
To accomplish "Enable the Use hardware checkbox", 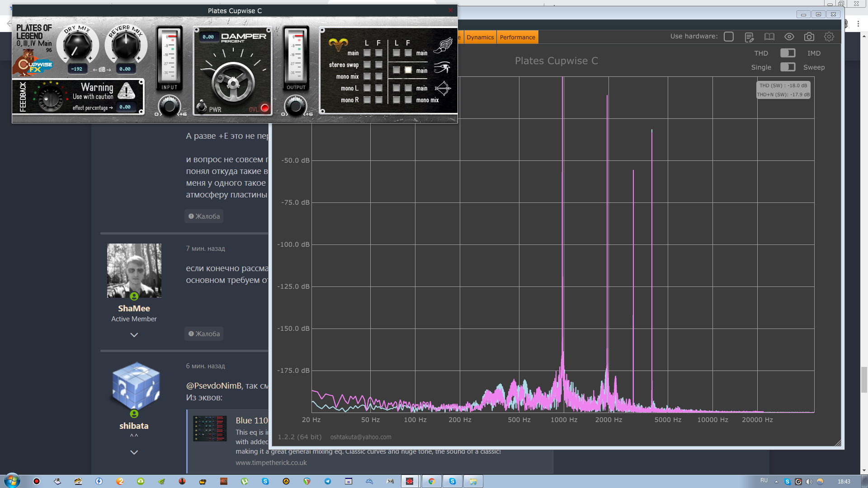I will [728, 37].
